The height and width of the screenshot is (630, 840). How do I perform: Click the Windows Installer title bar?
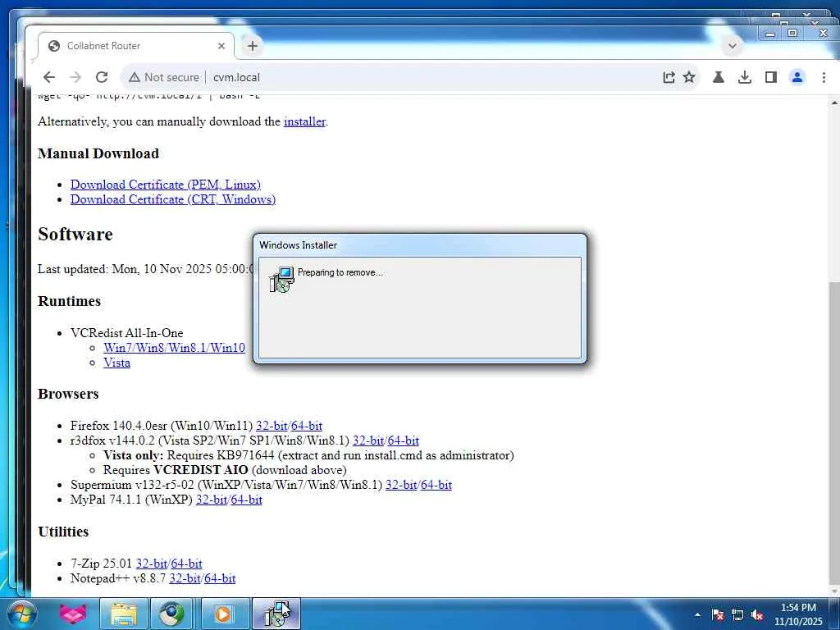(420, 244)
